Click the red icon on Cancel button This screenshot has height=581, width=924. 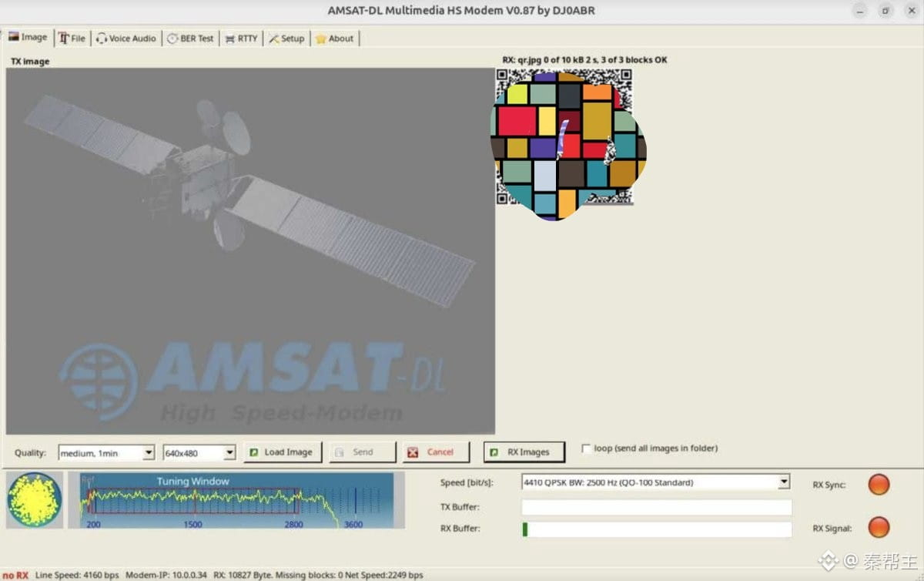[413, 452]
